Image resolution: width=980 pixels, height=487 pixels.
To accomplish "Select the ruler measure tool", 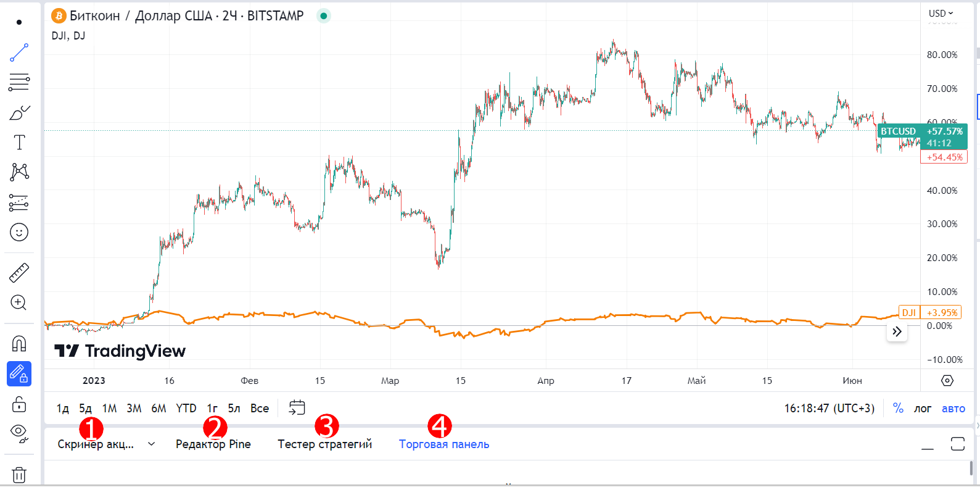I will tap(19, 273).
